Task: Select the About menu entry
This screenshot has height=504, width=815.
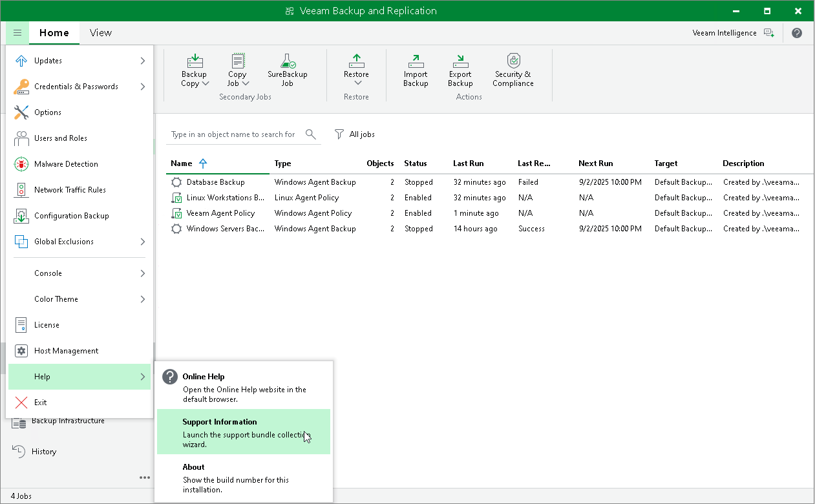Action: [244, 477]
